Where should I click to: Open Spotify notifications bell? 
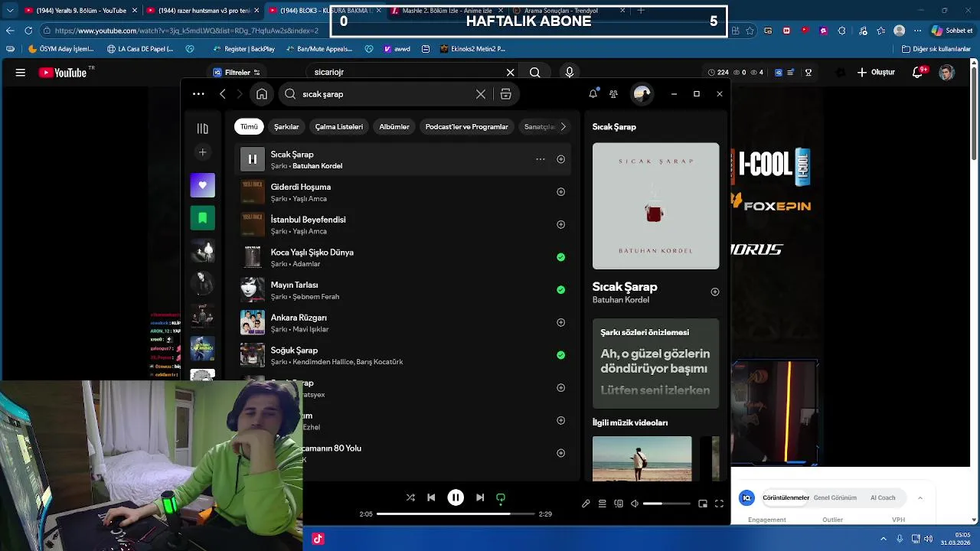coord(593,93)
